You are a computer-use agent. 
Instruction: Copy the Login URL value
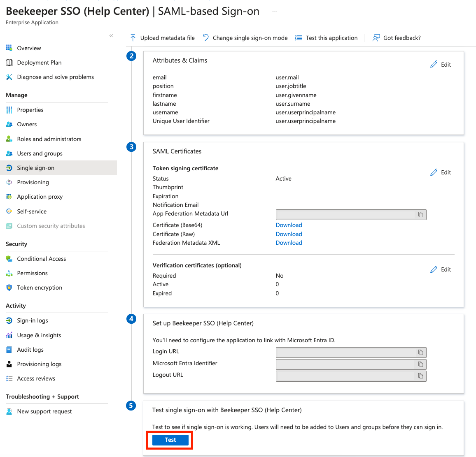(x=420, y=353)
